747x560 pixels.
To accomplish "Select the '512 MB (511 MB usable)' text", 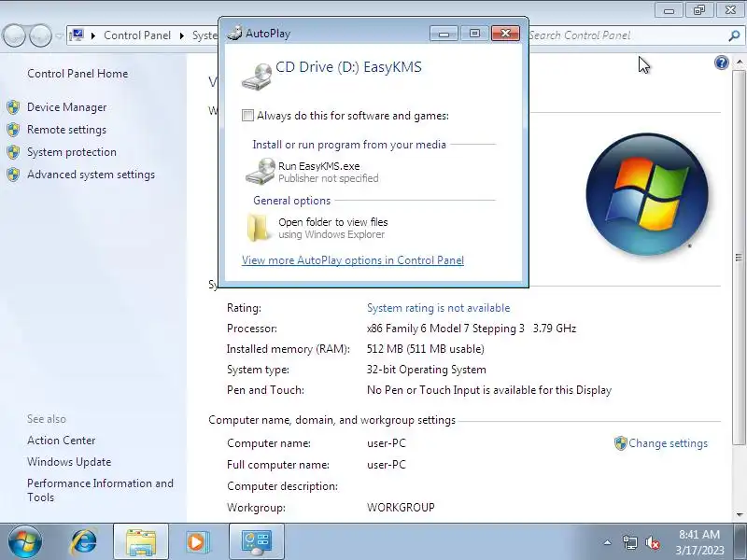I will coord(426,348).
